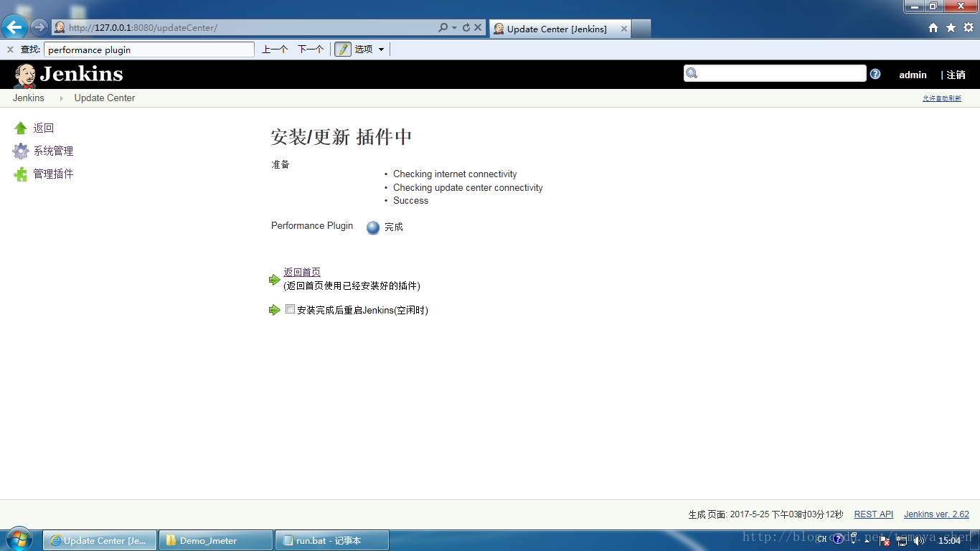Open Favorites star icon
Screen dimensions: 980x551
tap(951, 28)
